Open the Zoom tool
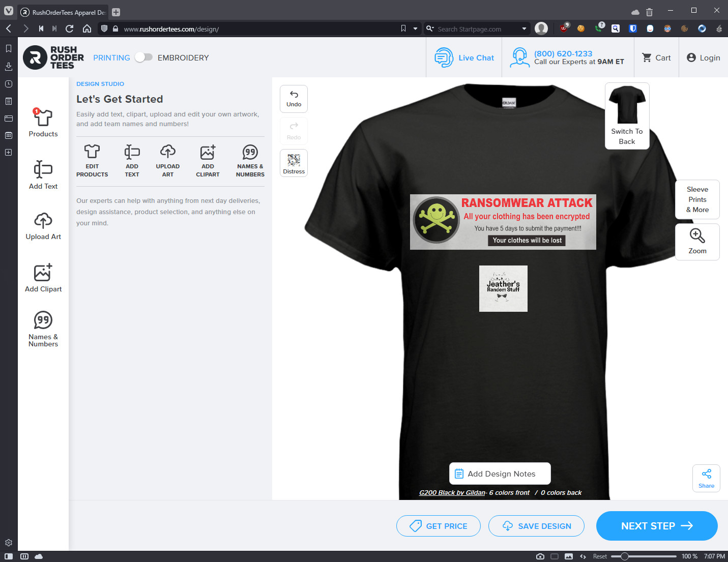The image size is (728, 562). tap(697, 242)
